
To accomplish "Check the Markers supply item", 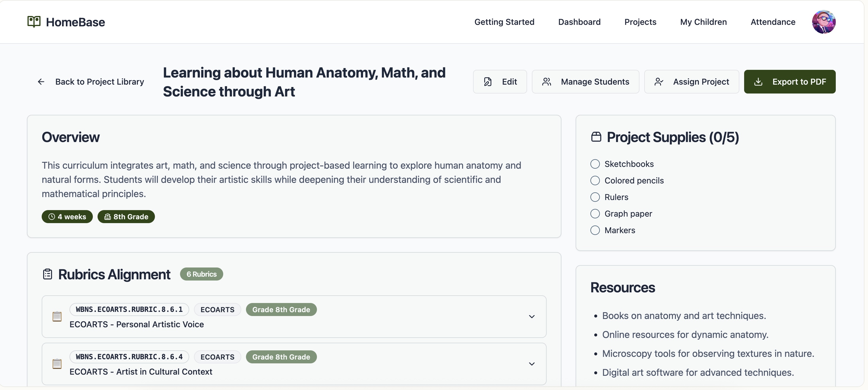I will point(595,230).
